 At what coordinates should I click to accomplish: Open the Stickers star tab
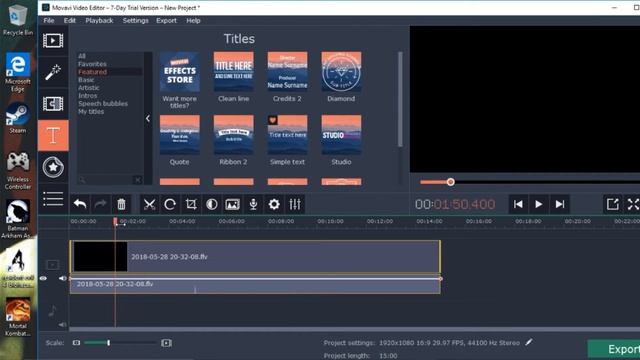53,167
